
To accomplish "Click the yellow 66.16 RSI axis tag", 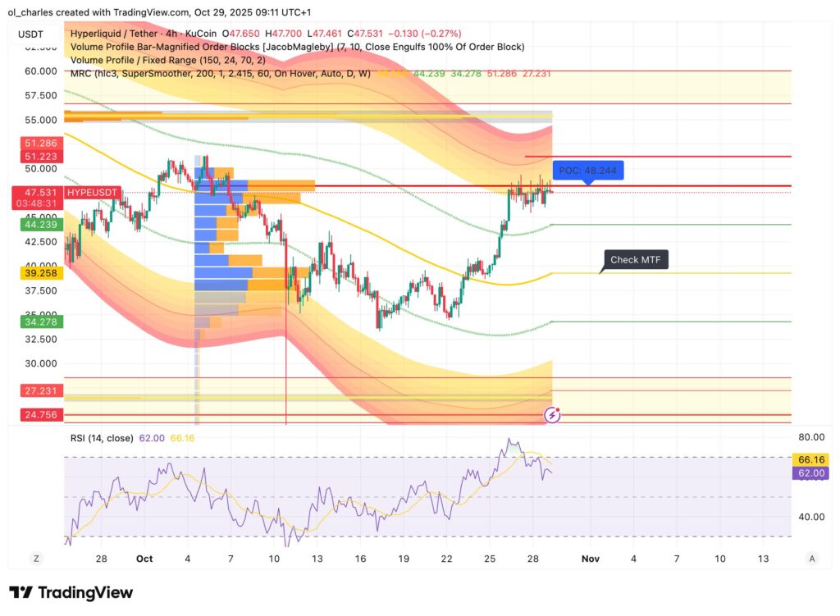I will click(810, 459).
